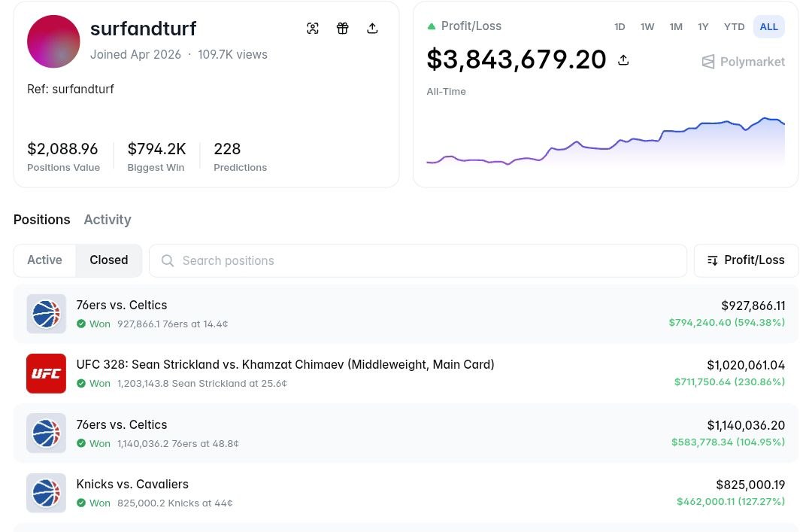
Task: Click the all-time profit line chart
Action: [x=605, y=141]
